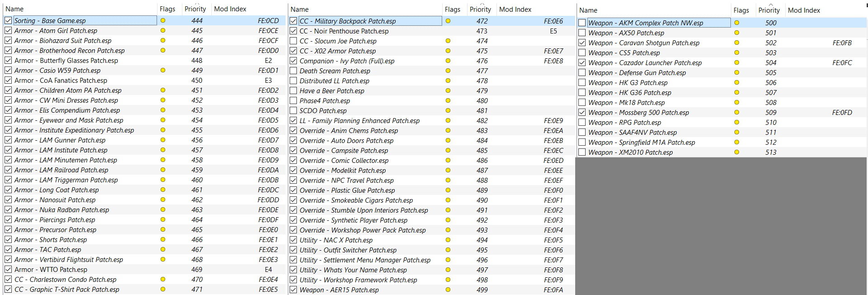The width and height of the screenshot is (868, 295).
Task: Select Override - Workshop Power Pack Patch.esp name
Action: (x=362, y=230)
